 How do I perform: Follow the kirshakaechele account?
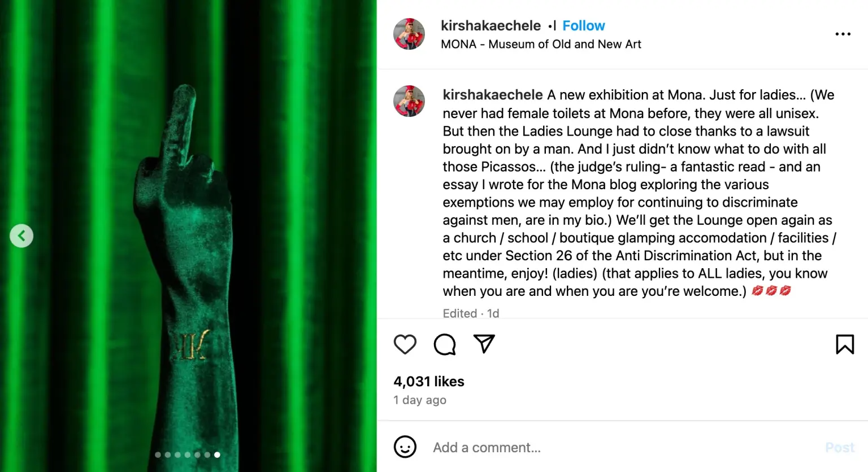tap(583, 26)
